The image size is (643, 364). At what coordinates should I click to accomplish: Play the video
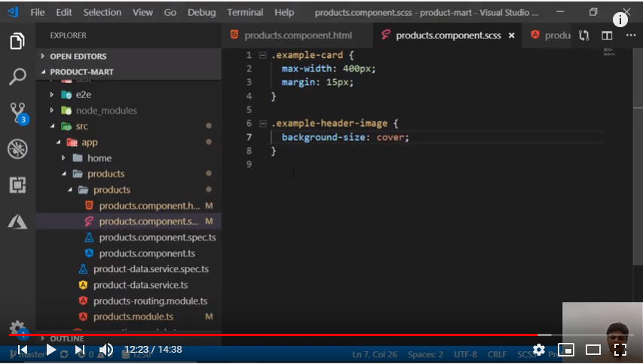pyautogui.click(x=51, y=350)
